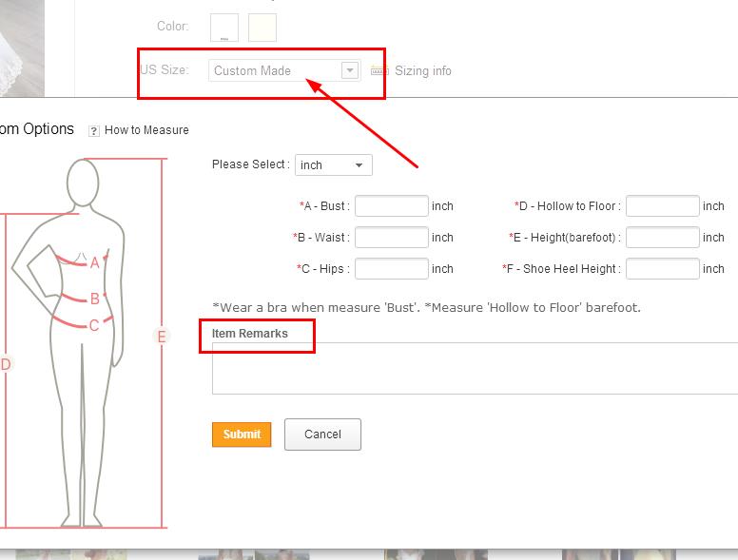
Task: Click the ruler icon beside Sizing info
Action: pos(379,71)
